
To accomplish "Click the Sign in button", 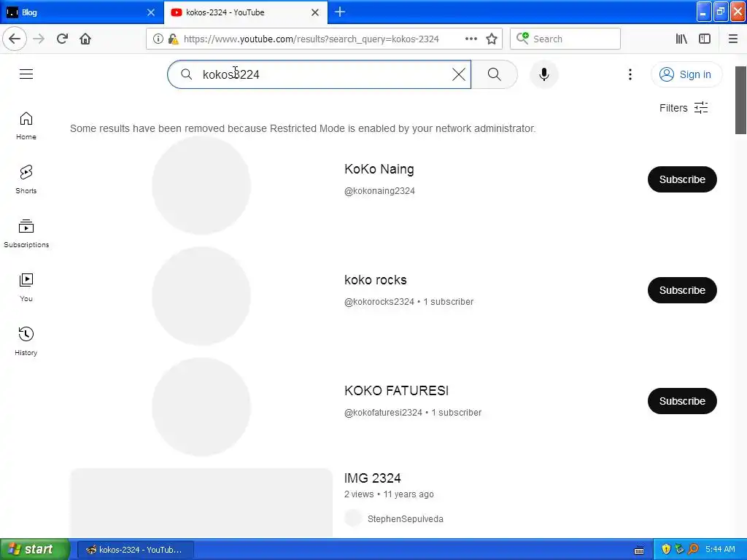I will [x=686, y=74].
